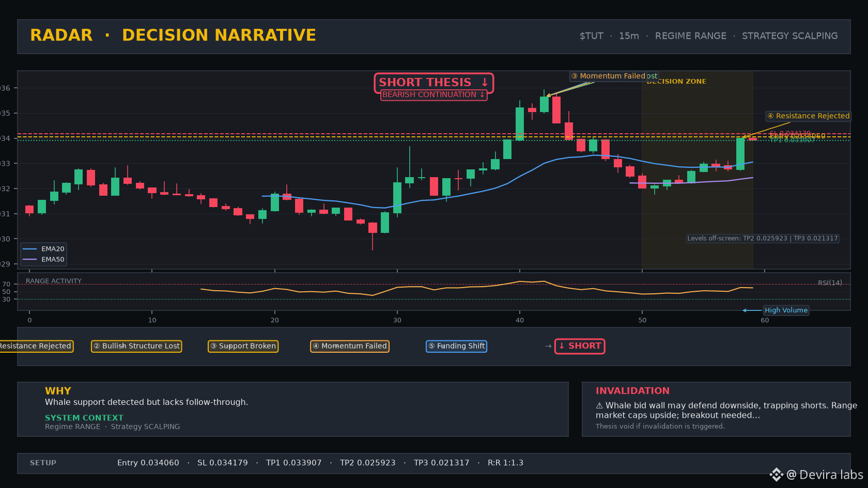
Task: Select the BEARISH CONTINUATION badge
Action: click(x=433, y=95)
